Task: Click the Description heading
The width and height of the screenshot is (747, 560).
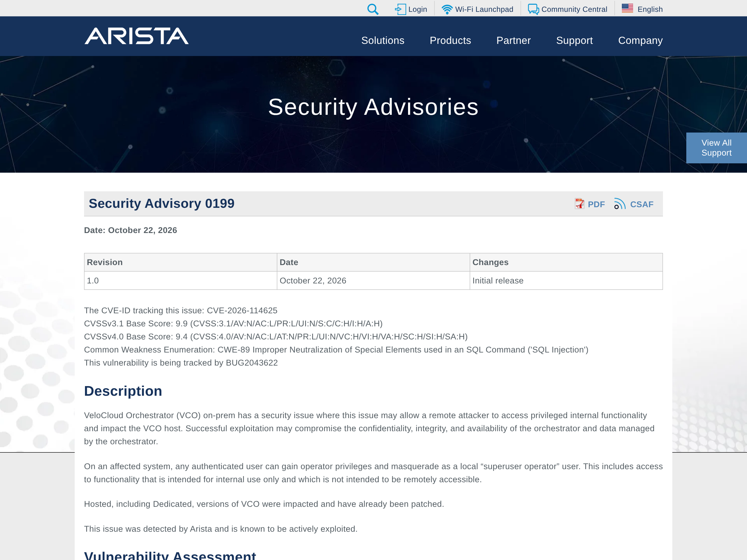Action: (123, 391)
